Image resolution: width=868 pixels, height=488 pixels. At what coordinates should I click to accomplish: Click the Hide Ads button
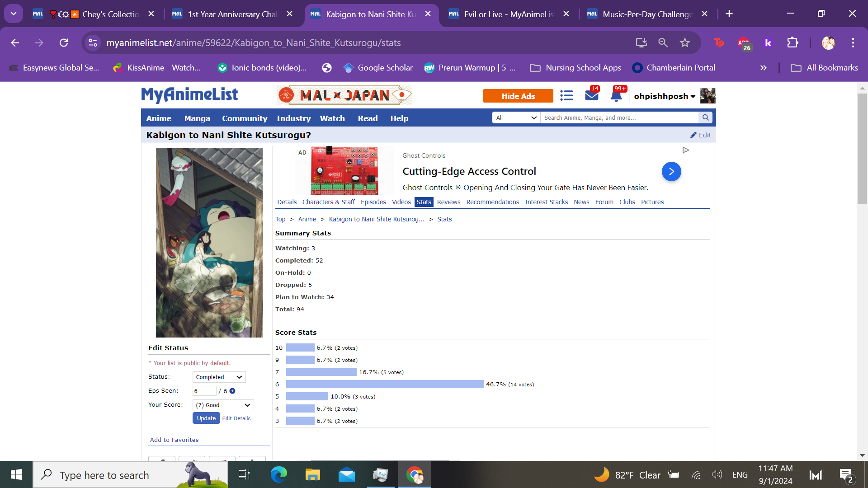pos(518,96)
